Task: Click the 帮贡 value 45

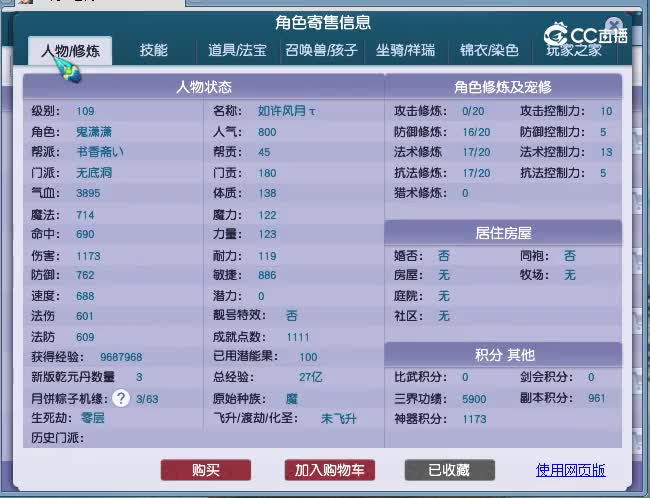Action: [264, 152]
